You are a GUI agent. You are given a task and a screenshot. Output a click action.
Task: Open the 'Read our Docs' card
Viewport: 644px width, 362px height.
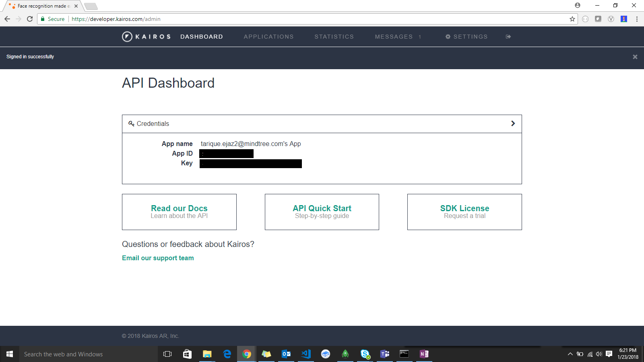179,212
